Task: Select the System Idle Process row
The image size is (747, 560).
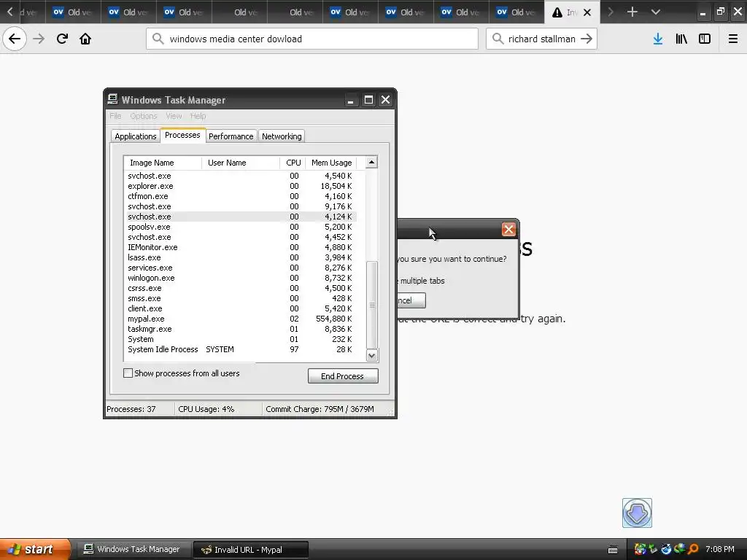Action: [x=240, y=349]
